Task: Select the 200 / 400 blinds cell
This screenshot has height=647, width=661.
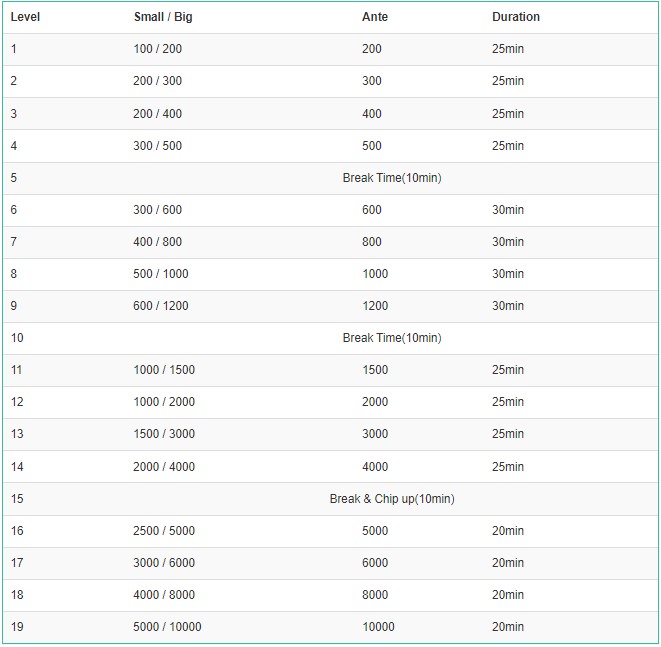Action: 158,114
